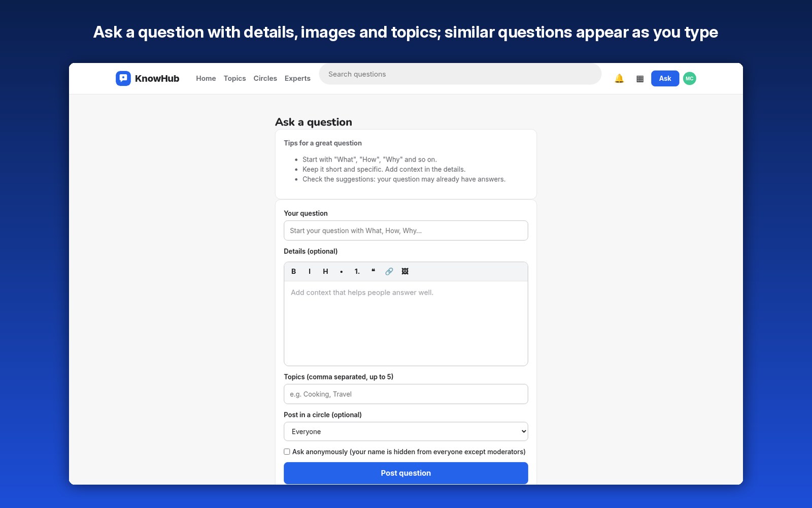Viewport: 812px width, 508px height.
Task: Open notifications bell
Action: pyautogui.click(x=619, y=78)
